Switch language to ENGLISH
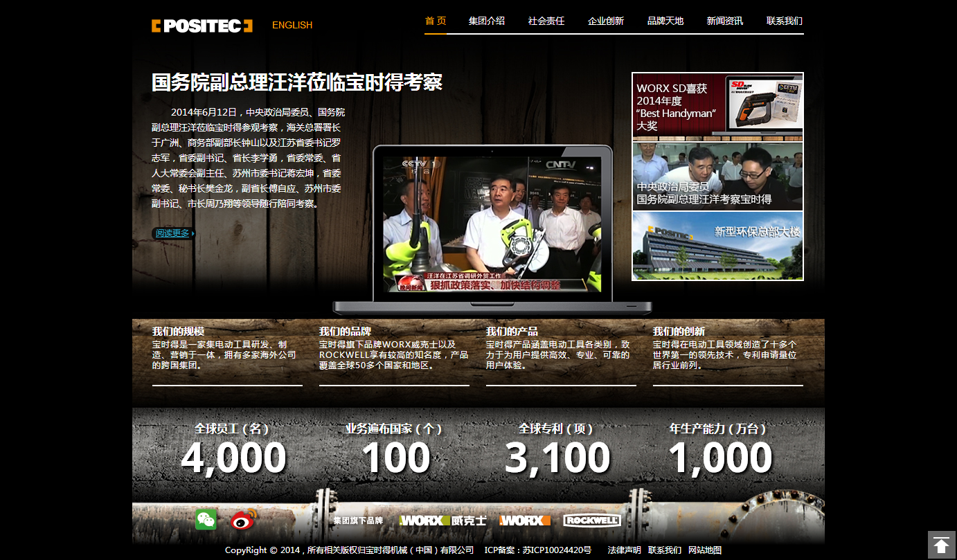Screen dimensions: 957x560 [x=292, y=25]
